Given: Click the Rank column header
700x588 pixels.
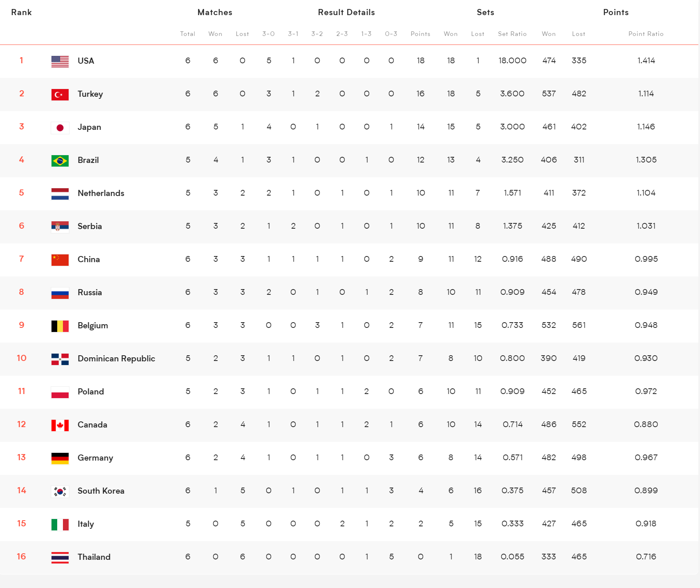Looking at the screenshot, I should 21,12.
